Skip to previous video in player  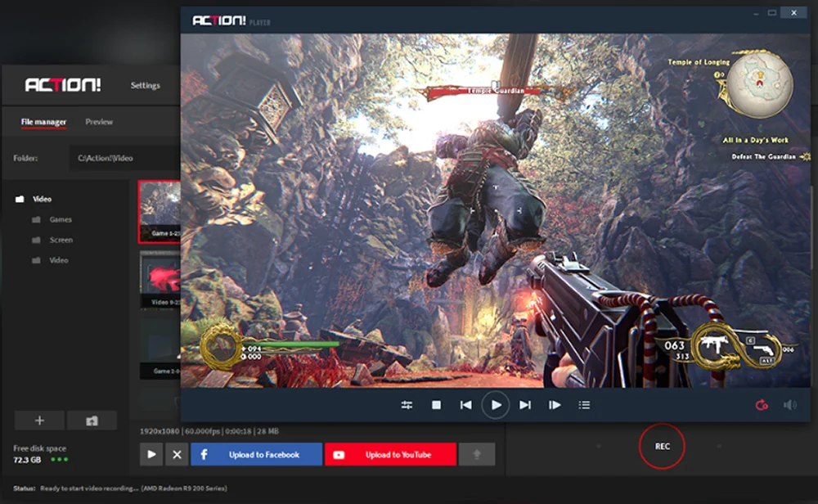coord(466,405)
